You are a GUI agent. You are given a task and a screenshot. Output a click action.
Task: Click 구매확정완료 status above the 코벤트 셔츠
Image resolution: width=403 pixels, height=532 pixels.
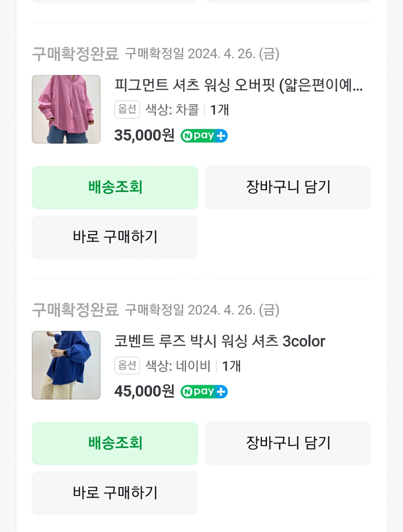coord(75,310)
